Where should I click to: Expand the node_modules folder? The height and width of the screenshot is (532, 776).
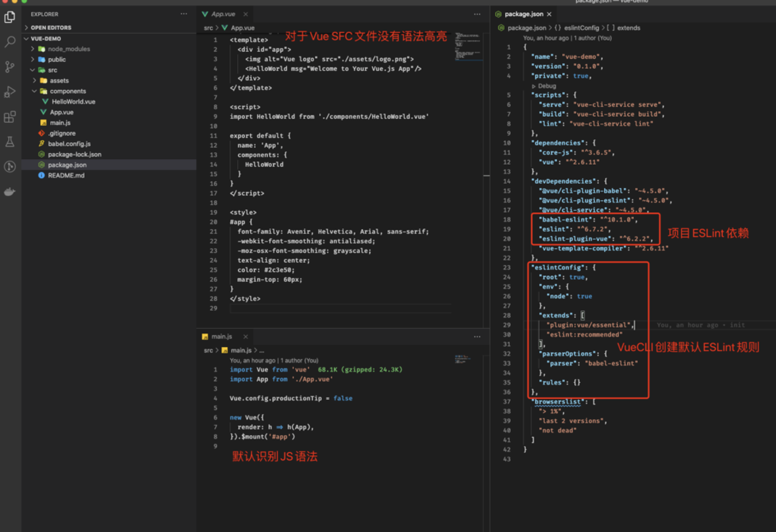tap(33, 49)
